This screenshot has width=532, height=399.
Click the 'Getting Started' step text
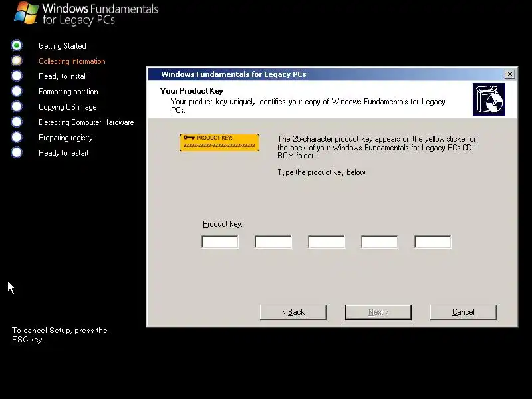coord(63,46)
